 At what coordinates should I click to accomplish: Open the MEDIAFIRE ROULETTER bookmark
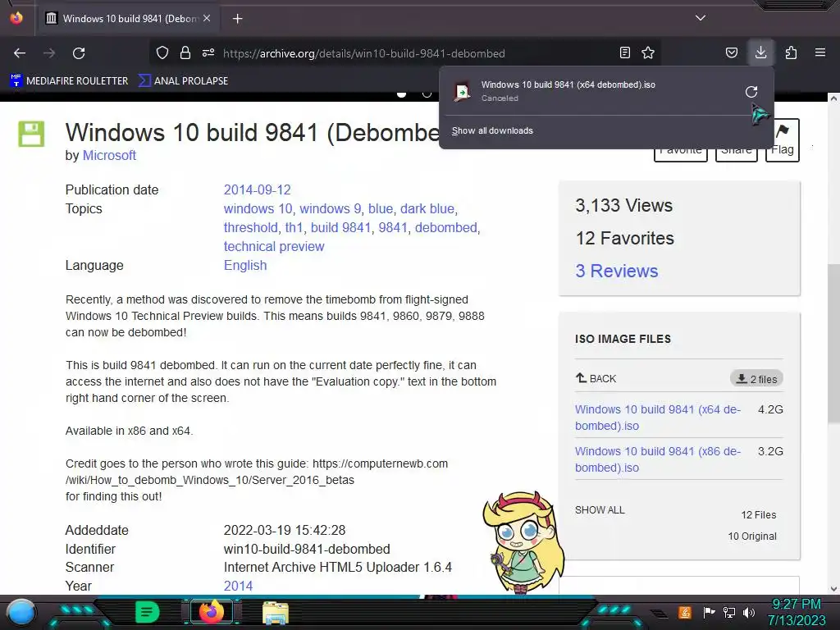69,81
